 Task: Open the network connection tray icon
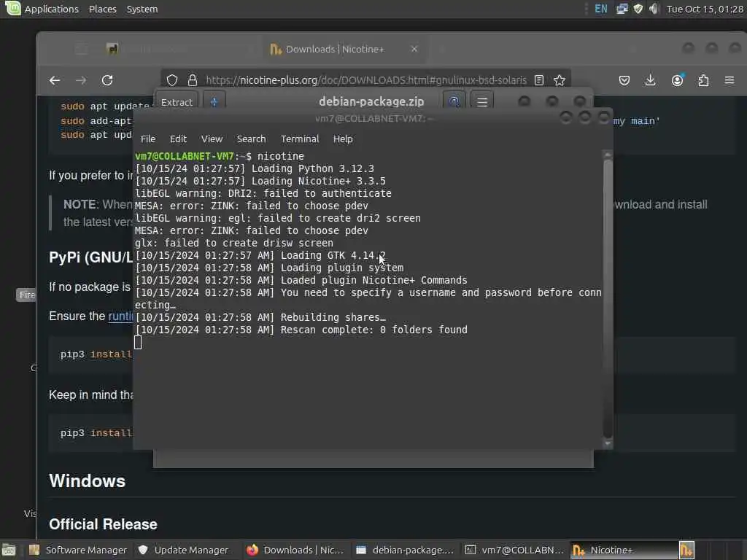[x=622, y=9]
